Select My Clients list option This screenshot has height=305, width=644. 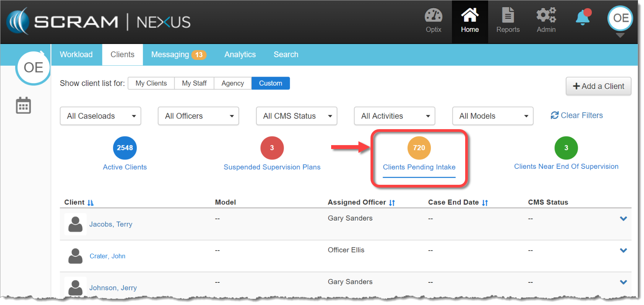(151, 83)
